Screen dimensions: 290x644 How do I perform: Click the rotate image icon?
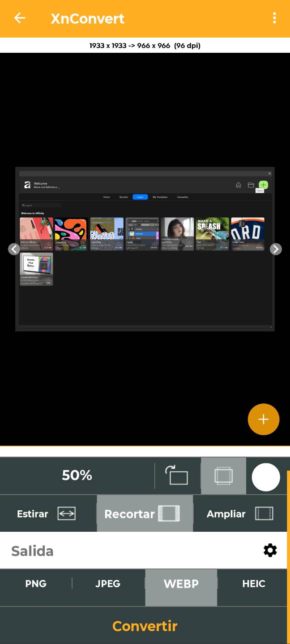[x=177, y=475]
